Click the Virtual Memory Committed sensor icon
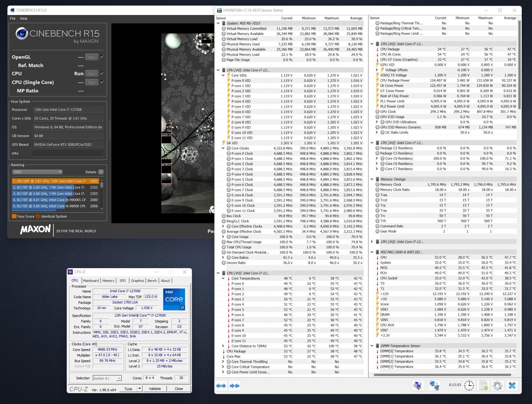Viewport: 532px width, 404px height. tap(223, 28)
